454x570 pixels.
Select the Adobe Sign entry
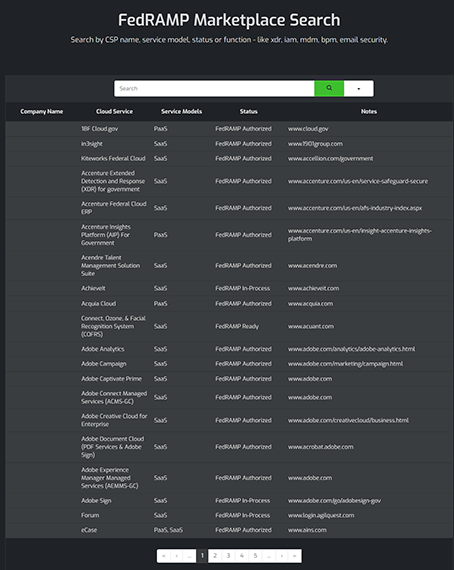[96, 501]
